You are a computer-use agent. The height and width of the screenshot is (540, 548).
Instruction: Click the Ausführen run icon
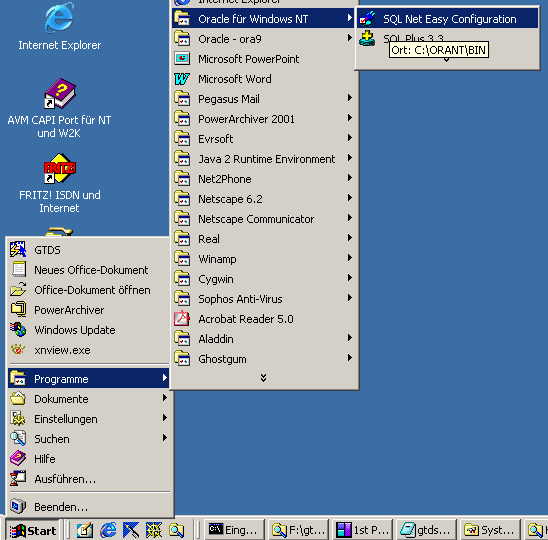tap(18, 478)
